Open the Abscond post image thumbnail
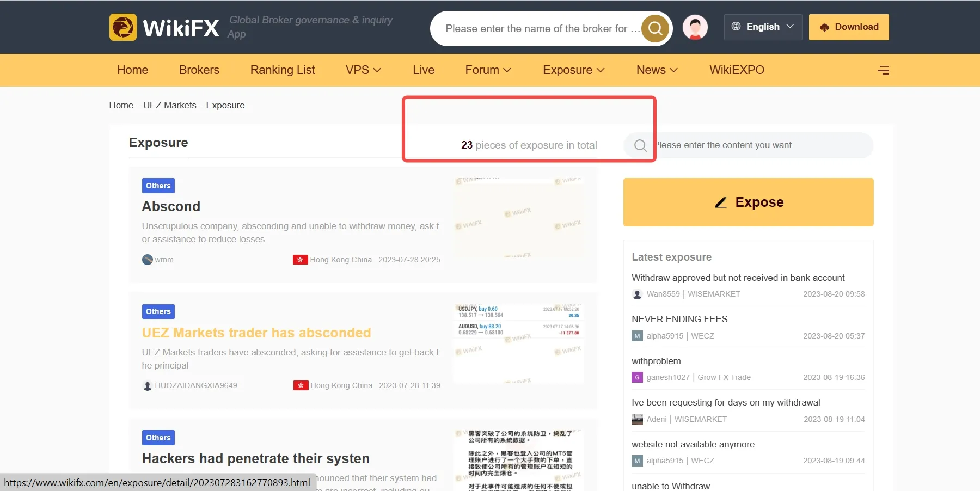 coord(519,217)
